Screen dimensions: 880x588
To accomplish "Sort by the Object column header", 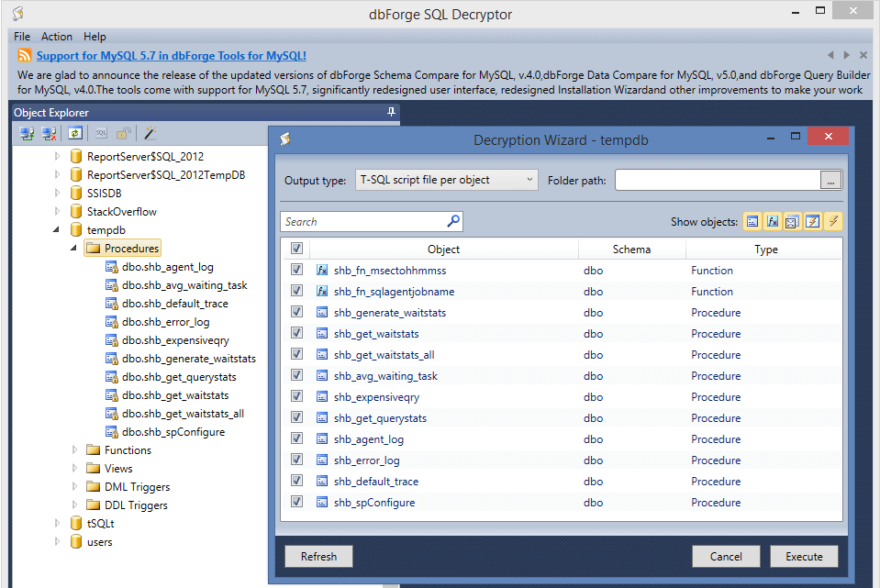I will (443, 250).
